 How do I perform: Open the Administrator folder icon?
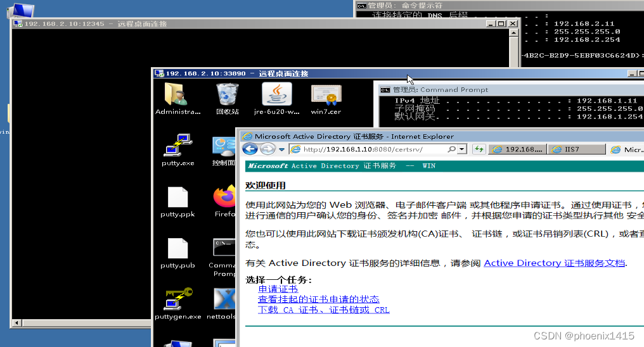(177, 98)
